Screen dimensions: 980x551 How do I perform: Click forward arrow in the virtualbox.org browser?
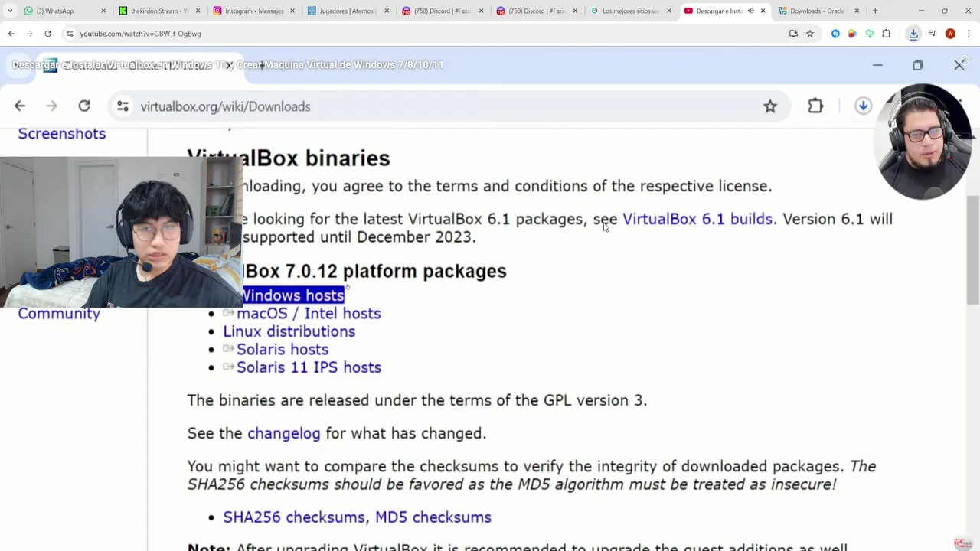click(51, 106)
